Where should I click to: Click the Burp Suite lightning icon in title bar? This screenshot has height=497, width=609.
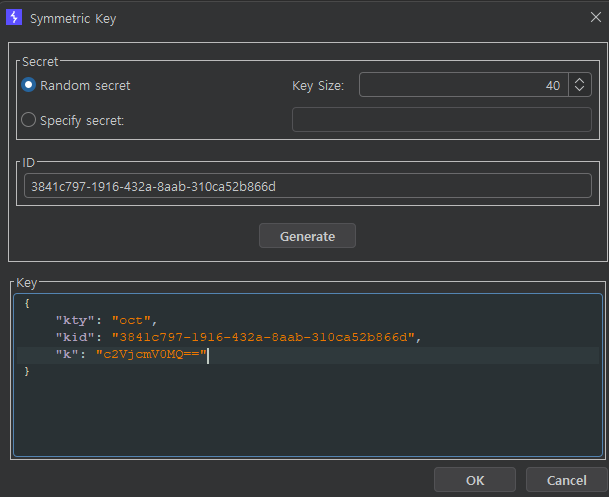tap(14, 18)
